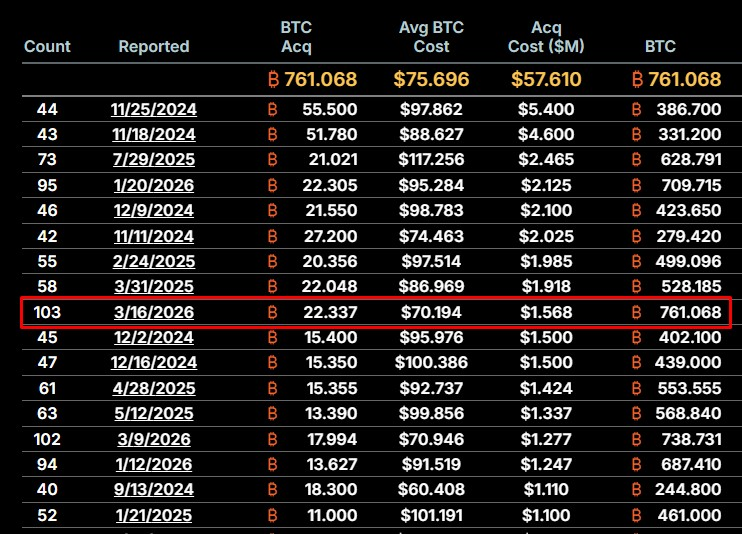Click the Bitcoin icon next to 461.000 holdings
Viewport: 742px width, 534px height.
click(638, 516)
